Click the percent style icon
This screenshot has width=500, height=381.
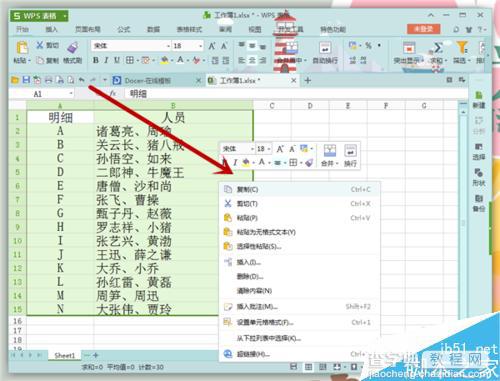(x=368, y=45)
